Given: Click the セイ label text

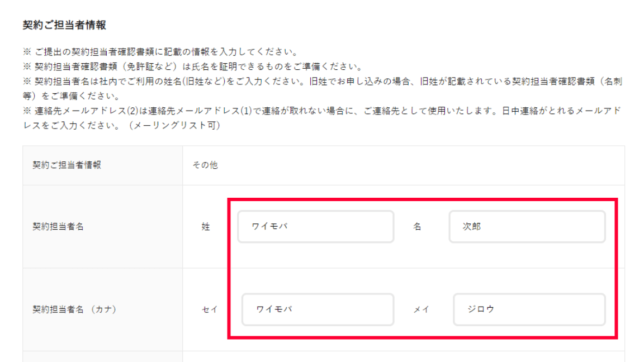Looking at the screenshot, I should (210, 309).
